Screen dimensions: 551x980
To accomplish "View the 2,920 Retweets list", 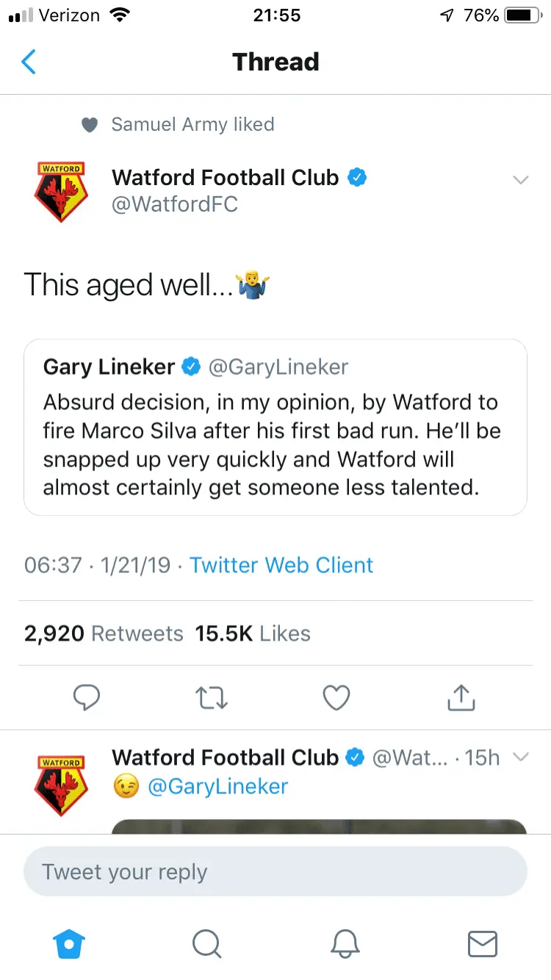I will coord(104,633).
